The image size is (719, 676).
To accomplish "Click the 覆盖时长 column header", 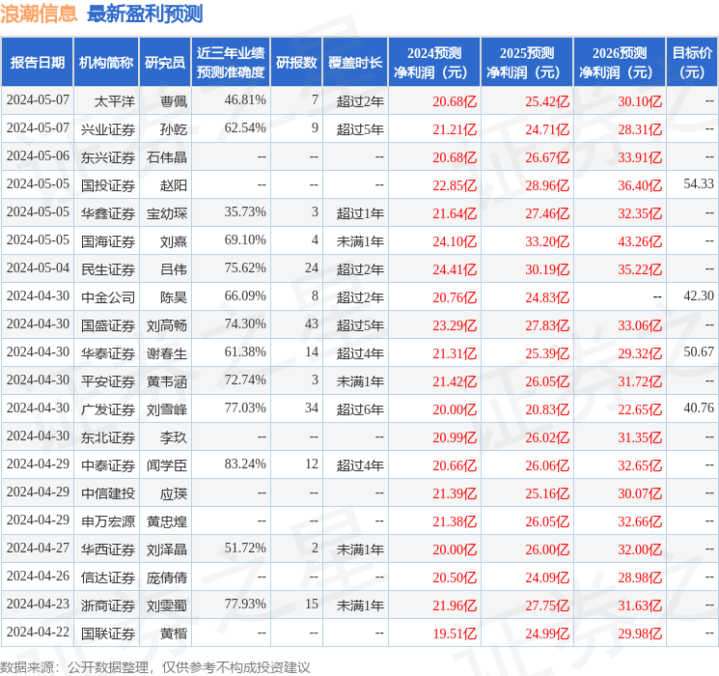I will pos(355,62).
